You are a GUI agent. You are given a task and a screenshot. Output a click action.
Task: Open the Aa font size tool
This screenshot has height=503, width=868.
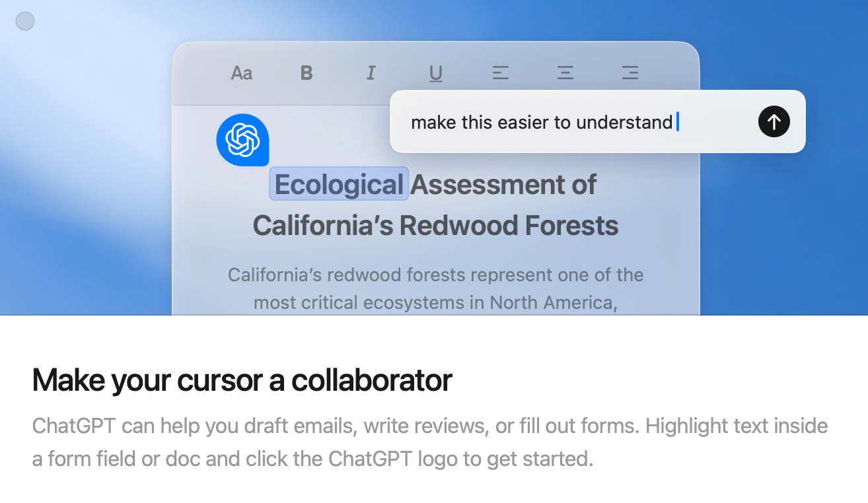[x=242, y=73]
